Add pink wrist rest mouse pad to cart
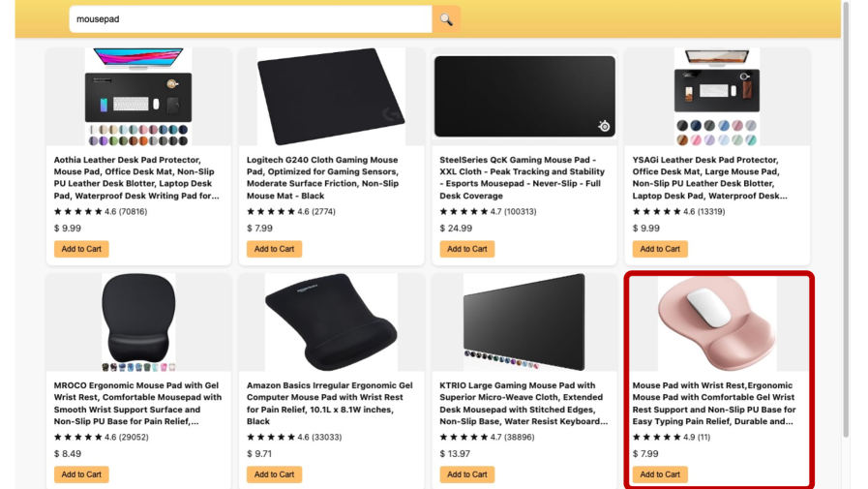 coord(660,474)
